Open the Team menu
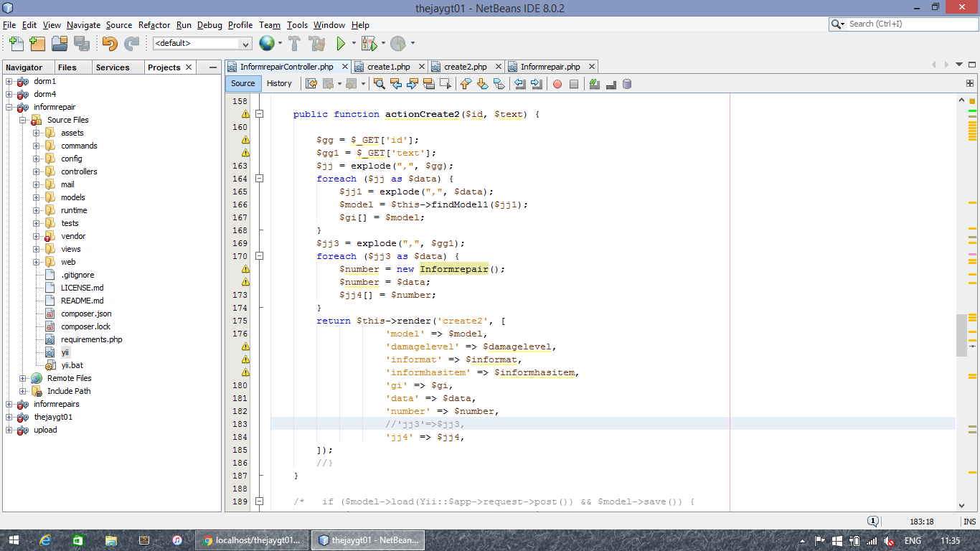The height and width of the screenshot is (551, 980). 270,24
